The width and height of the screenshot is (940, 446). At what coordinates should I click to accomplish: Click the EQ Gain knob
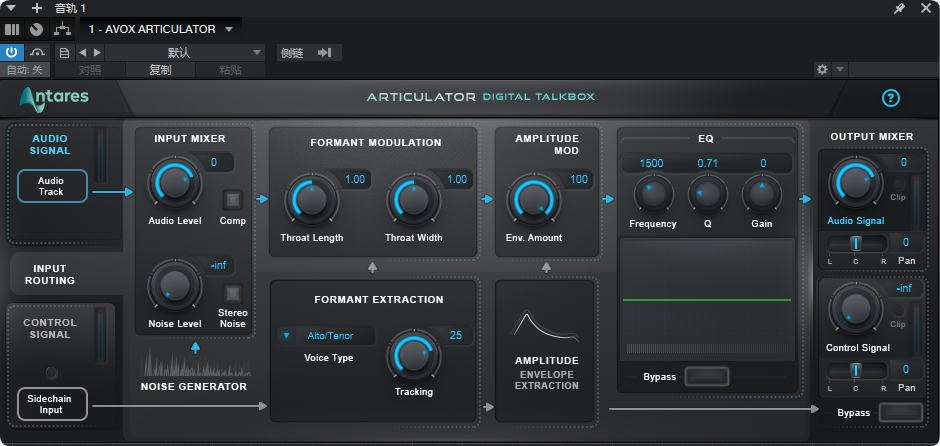pos(762,194)
